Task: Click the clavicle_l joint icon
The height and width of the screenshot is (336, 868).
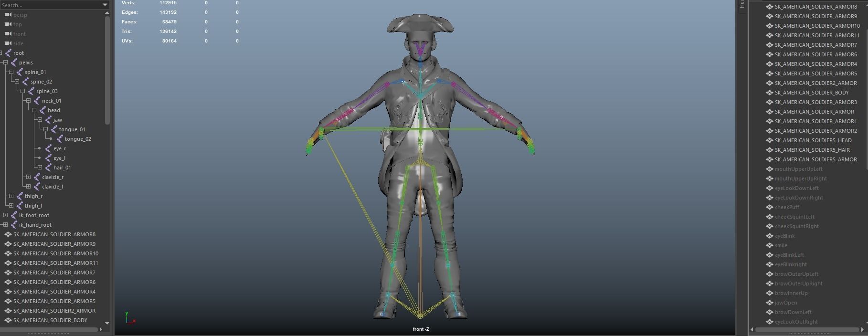Action: point(37,187)
